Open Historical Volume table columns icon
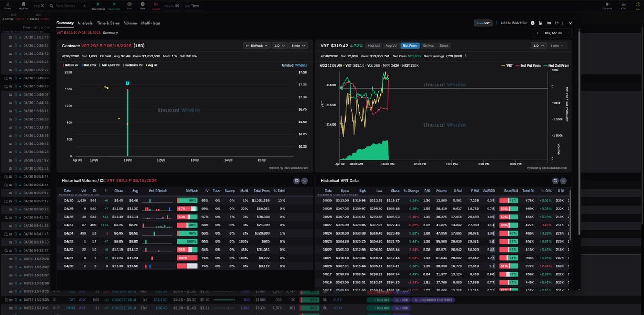The height and width of the screenshot is (315, 644). click(x=296, y=180)
